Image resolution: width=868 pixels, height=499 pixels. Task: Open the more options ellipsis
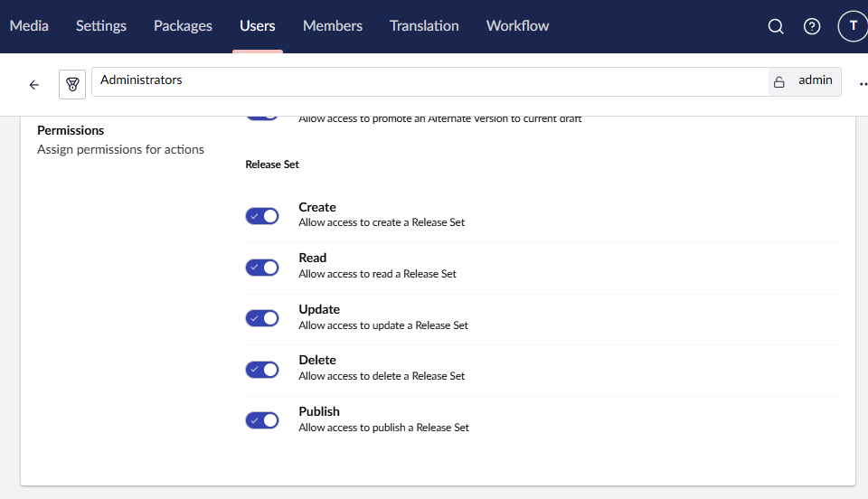pos(862,85)
